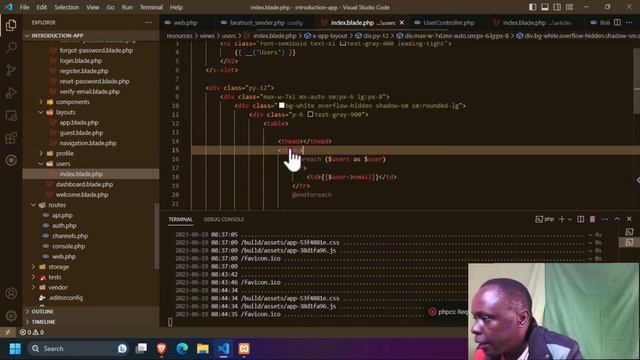
Task: Open the Extensions view
Action: [x=11, y=138]
